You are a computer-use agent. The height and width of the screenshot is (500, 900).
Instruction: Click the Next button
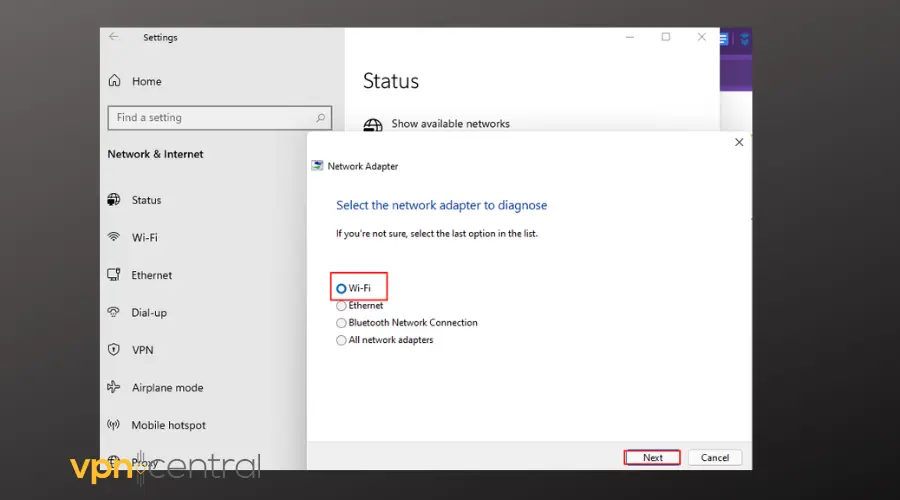pos(652,458)
